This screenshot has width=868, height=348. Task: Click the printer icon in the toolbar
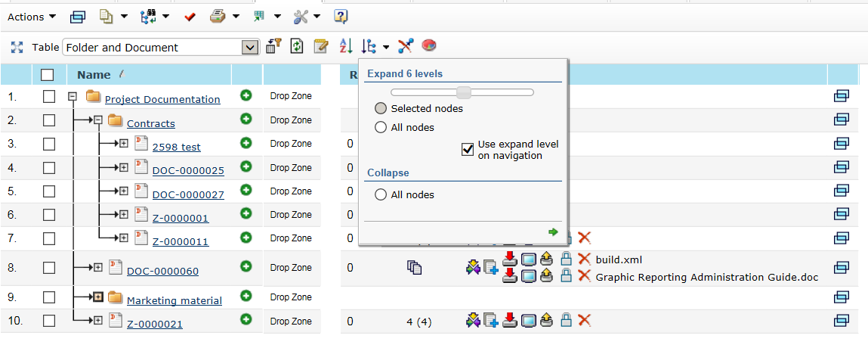point(218,16)
